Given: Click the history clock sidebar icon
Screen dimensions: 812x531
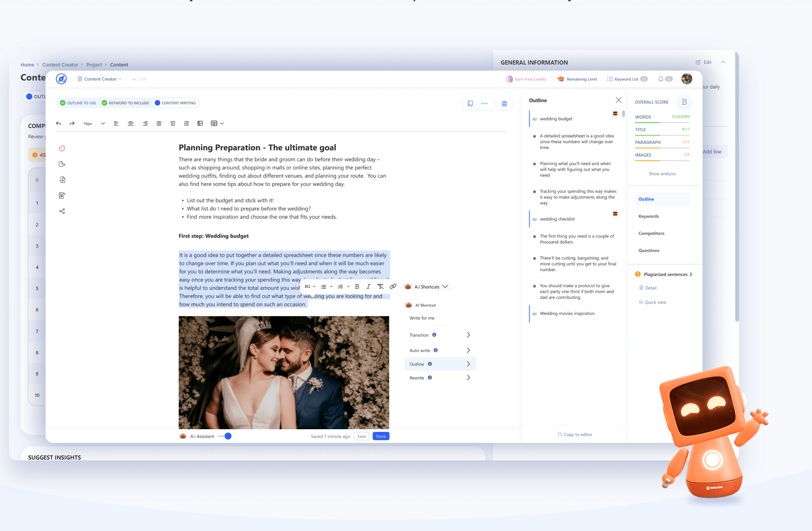Looking at the screenshot, I should (62, 149).
